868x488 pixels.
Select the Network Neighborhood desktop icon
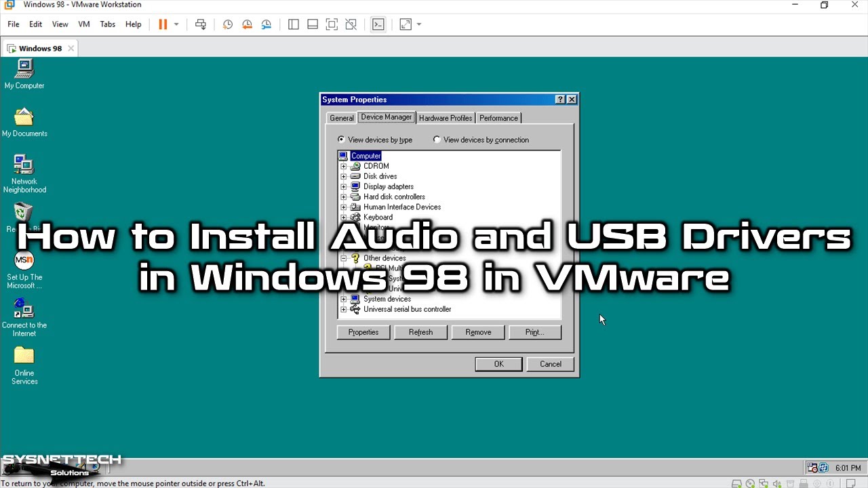pyautogui.click(x=24, y=174)
